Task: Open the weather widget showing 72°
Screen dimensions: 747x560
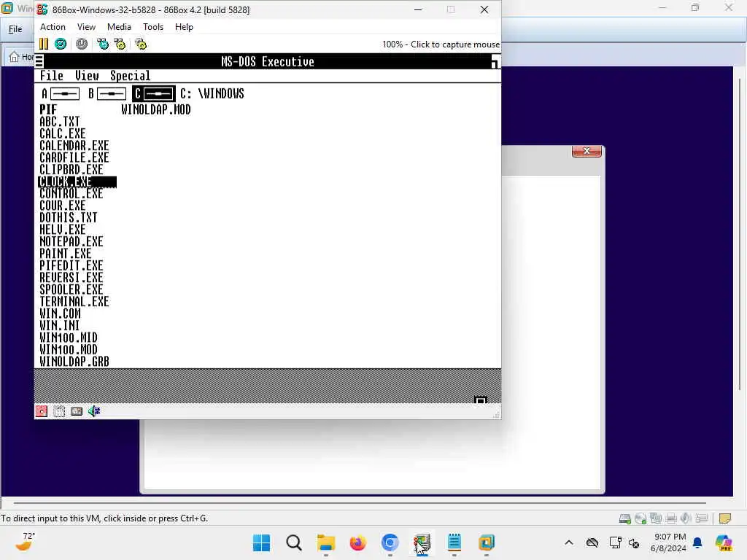Action: (x=26, y=542)
